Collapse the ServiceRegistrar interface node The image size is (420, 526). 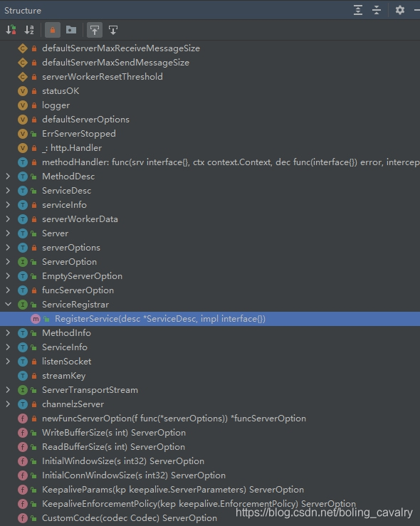point(8,304)
